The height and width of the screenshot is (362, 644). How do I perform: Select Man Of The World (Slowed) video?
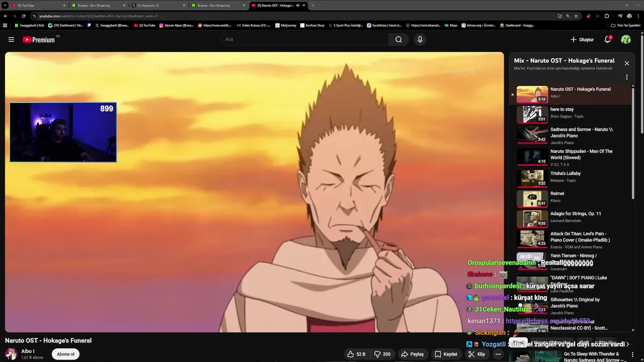[570, 157]
